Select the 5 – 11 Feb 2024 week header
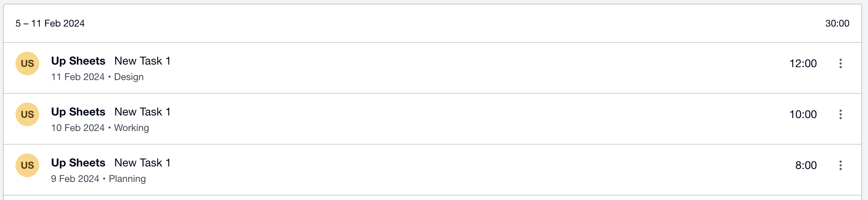Image resolution: width=868 pixels, height=200 pixels. point(50,23)
